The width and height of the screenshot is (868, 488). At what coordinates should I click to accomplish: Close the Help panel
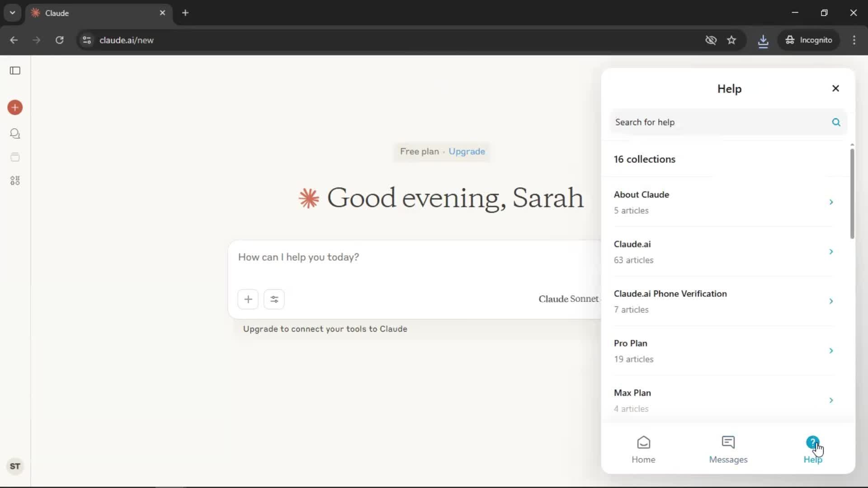[x=835, y=89]
